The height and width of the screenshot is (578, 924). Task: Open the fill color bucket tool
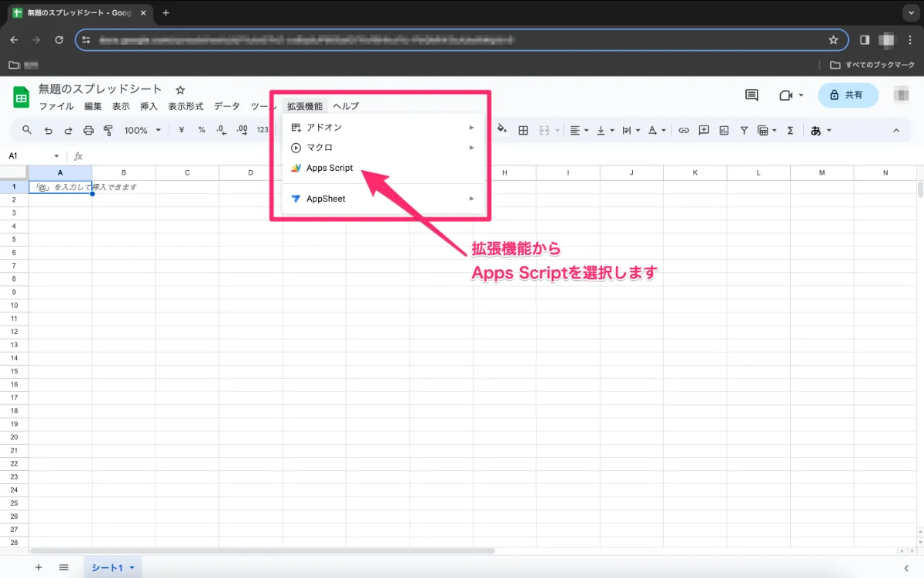pos(503,129)
